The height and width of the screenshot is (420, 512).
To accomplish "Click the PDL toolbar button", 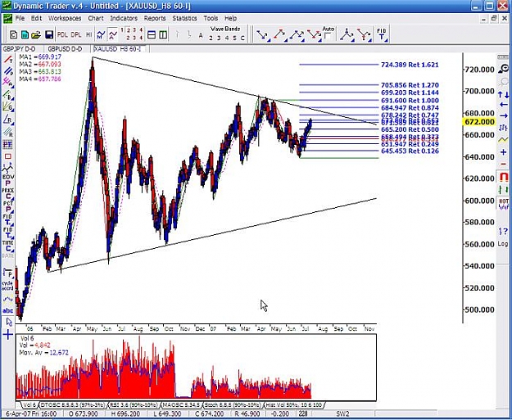I will (62, 34).
